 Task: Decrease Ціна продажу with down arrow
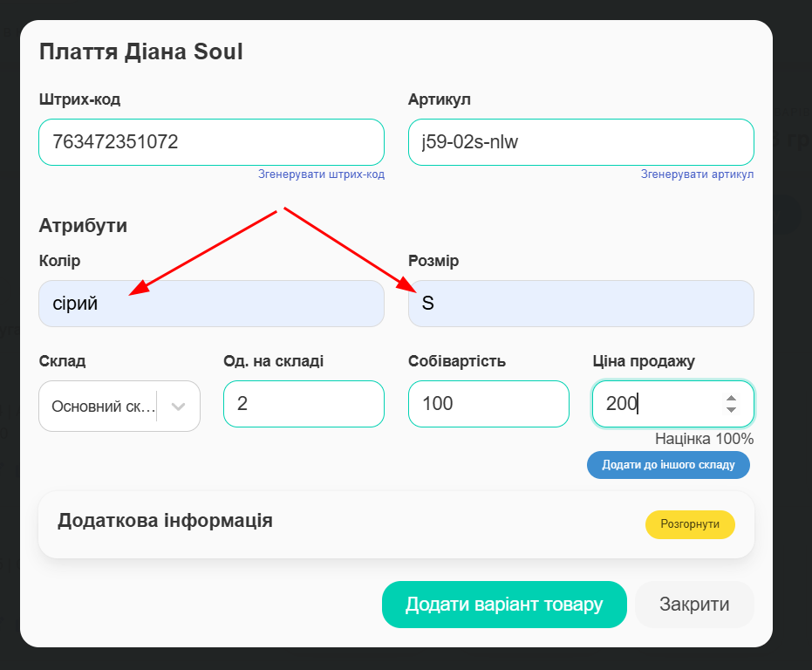click(x=731, y=410)
